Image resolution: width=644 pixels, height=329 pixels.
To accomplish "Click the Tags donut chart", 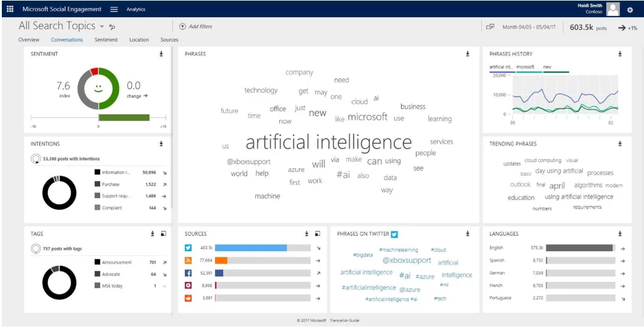I will tap(59, 283).
